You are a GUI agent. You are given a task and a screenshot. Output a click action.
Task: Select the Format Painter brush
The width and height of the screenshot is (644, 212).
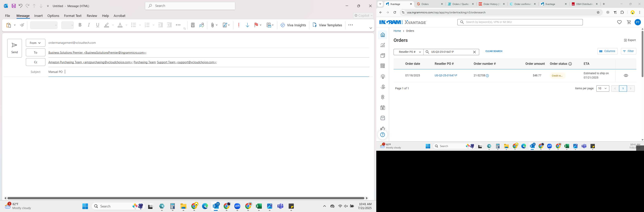point(22,25)
